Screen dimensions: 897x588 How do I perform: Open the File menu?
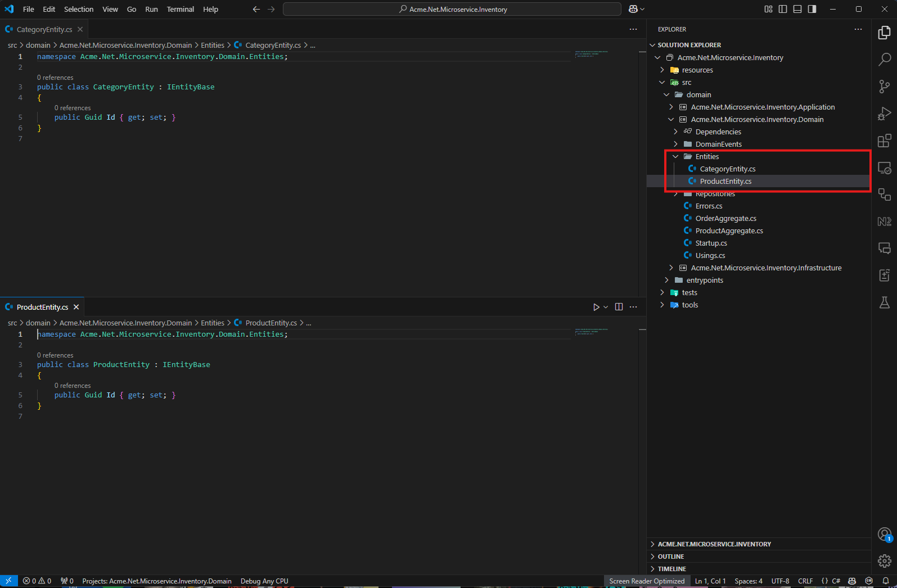(29, 9)
